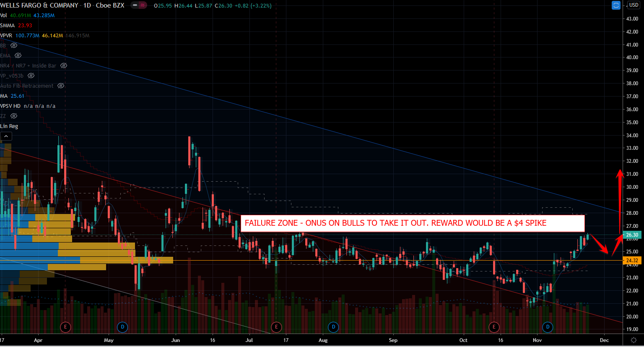Click the Jun label on time axis
This screenshot has height=347, width=644.
coord(176,340)
